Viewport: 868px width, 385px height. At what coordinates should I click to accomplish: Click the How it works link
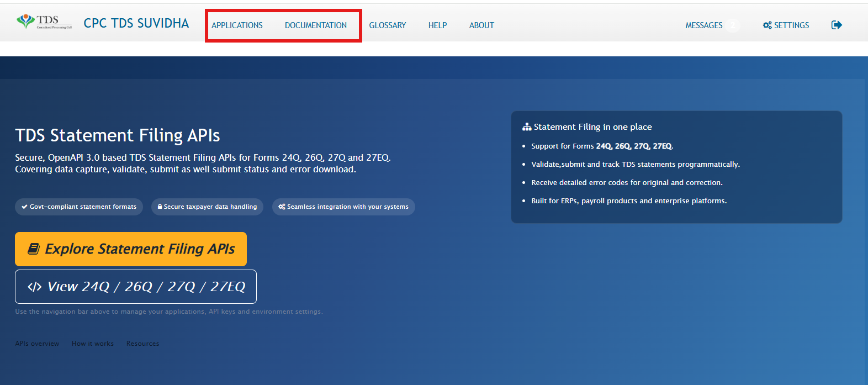click(x=93, y=344)
